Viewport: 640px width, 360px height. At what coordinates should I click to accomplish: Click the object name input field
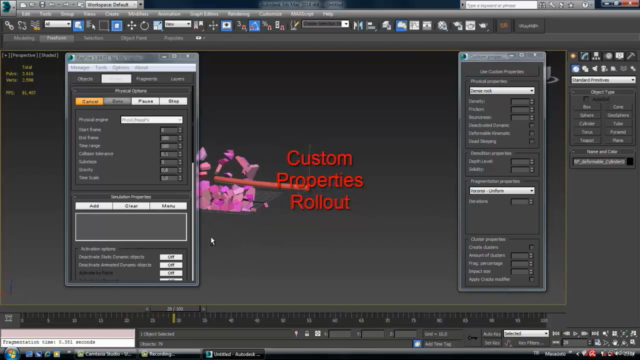point(599,162)
